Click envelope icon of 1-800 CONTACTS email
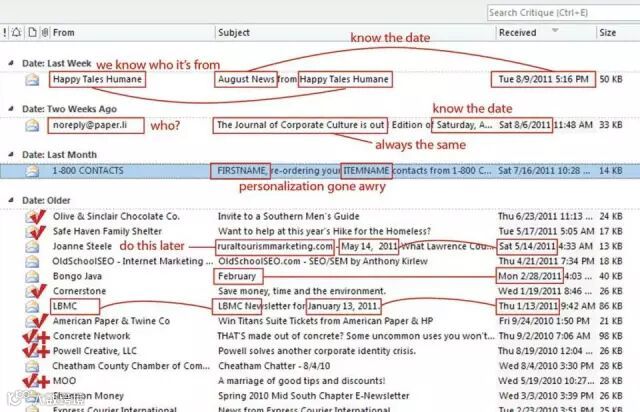The height and width of the screenshot is (412, 640). (32, 171)
